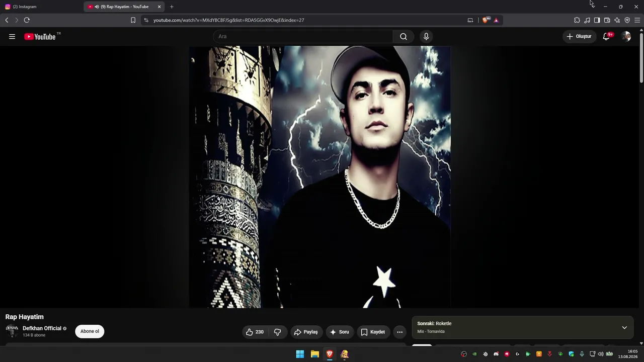
Task: Click Mix - Tornavida playlist text
Action: [431, 331]
